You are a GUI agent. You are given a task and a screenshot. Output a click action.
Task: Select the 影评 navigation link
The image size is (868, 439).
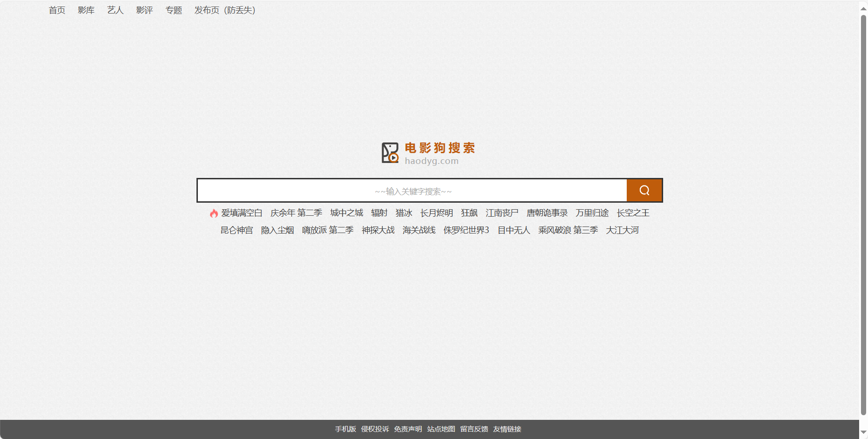click(144, 10)
